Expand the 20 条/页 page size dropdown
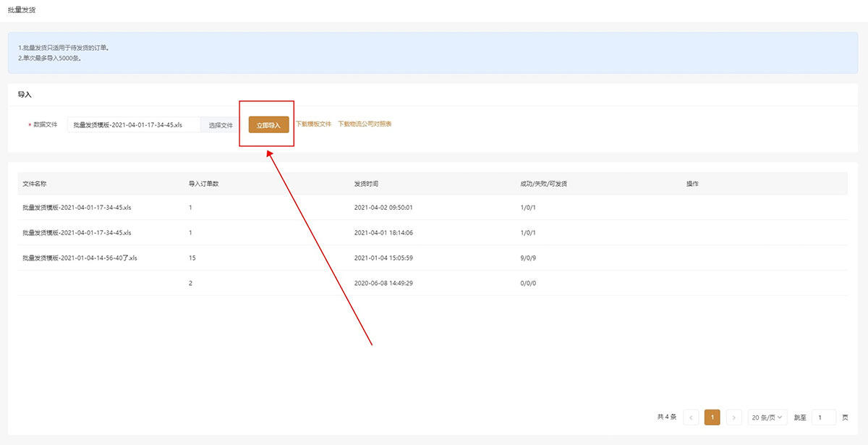868x445 pixels. pos(767,418)
